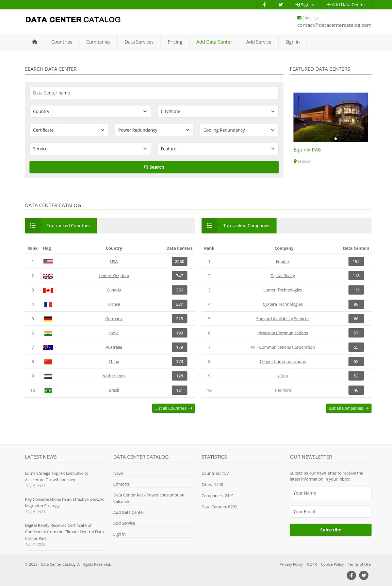Click the Top-ranked Companies list icon
This screenshot has width=392, height=586.
pyautogui.click(x=209, y=226)
